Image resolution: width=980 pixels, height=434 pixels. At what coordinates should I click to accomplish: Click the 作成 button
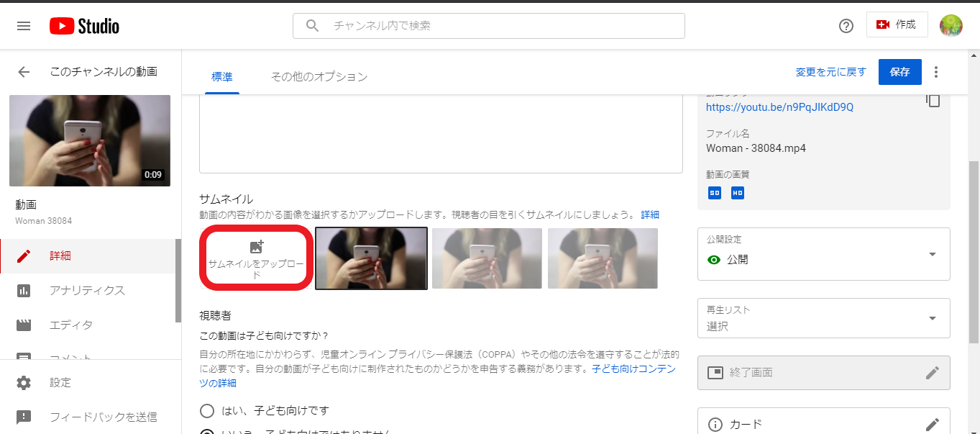click(x=897, y=24)
